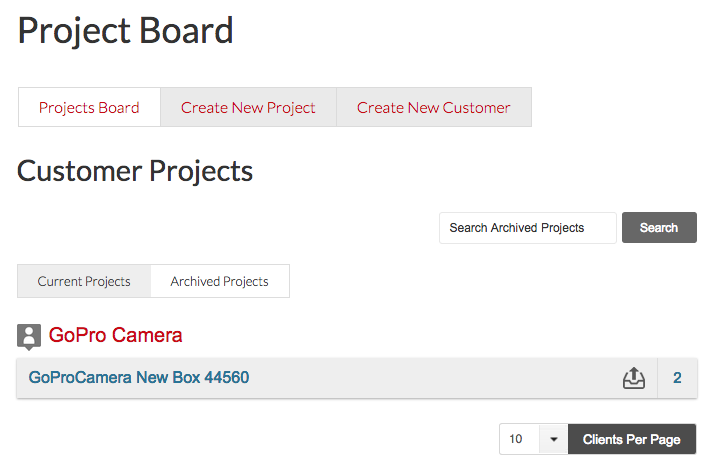710x470 pixels.
Task: Open the Create New Customer tab
Action: click(x=434, y=107)
